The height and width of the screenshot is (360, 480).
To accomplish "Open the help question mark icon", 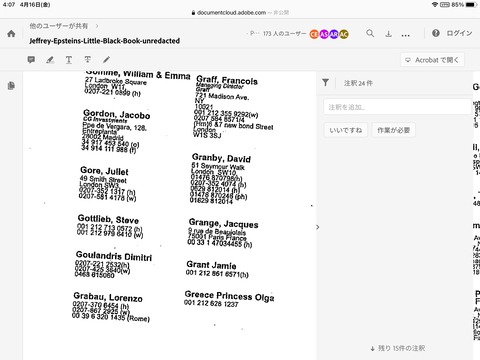I will [x=436, y=33].
